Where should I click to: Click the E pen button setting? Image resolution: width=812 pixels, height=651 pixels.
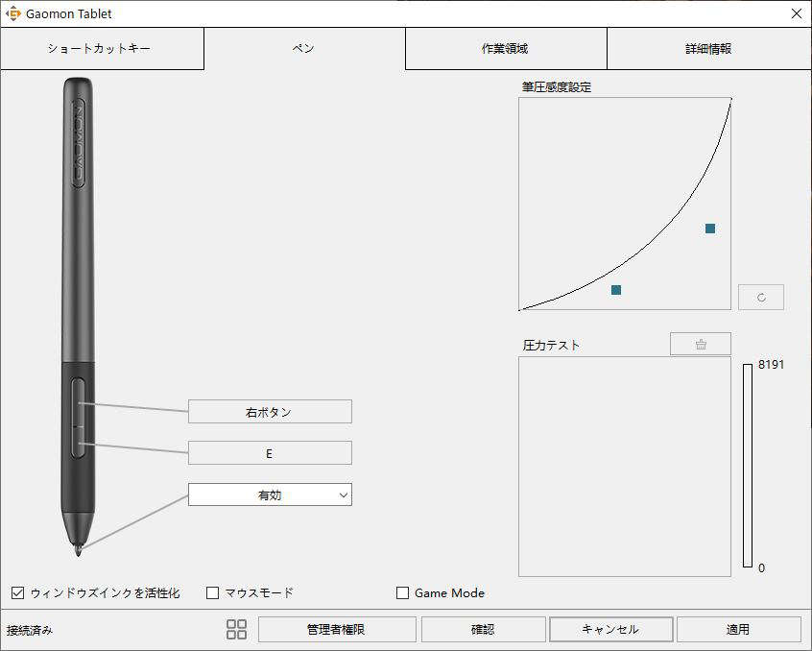(x=270, y=453)
